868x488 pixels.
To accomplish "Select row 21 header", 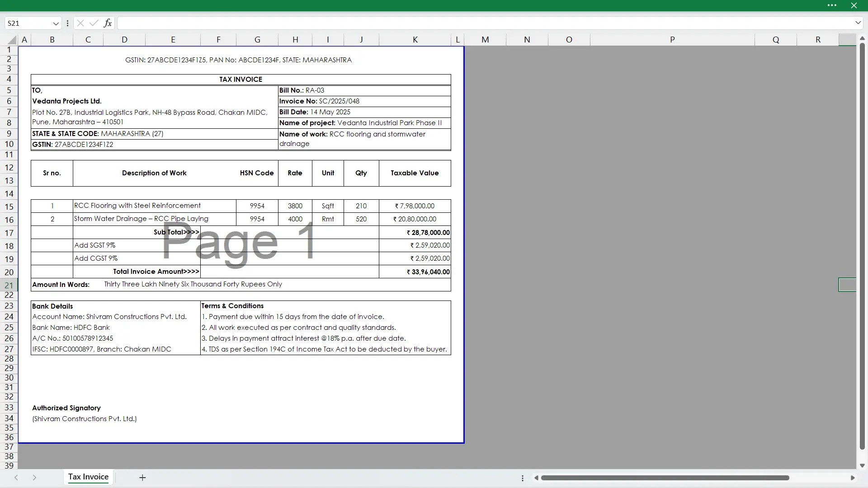I will click(x=9, y=285).
